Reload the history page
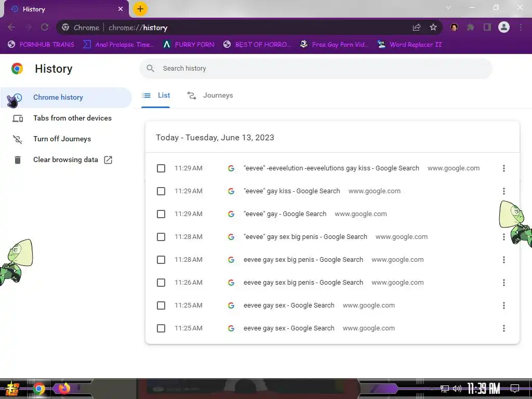The height and width of the screenshot is (399, 532). pyautogui.click(x=45, y=27)
